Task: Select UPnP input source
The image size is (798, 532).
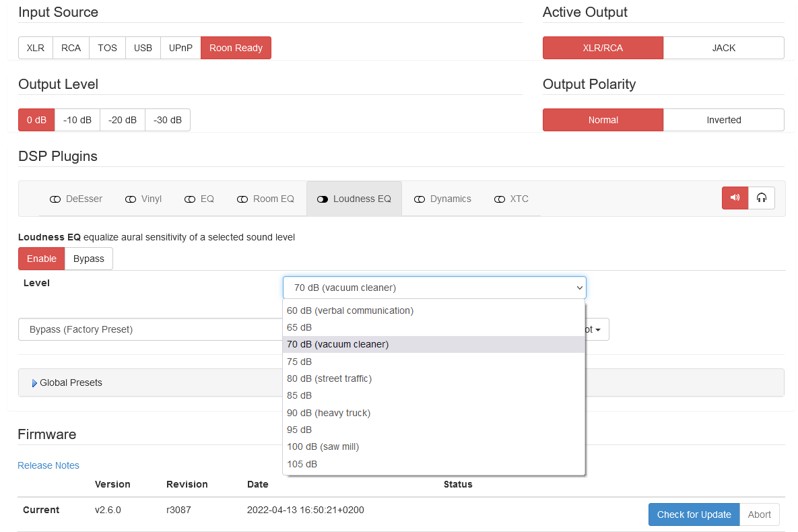Action: click(180, 48)
